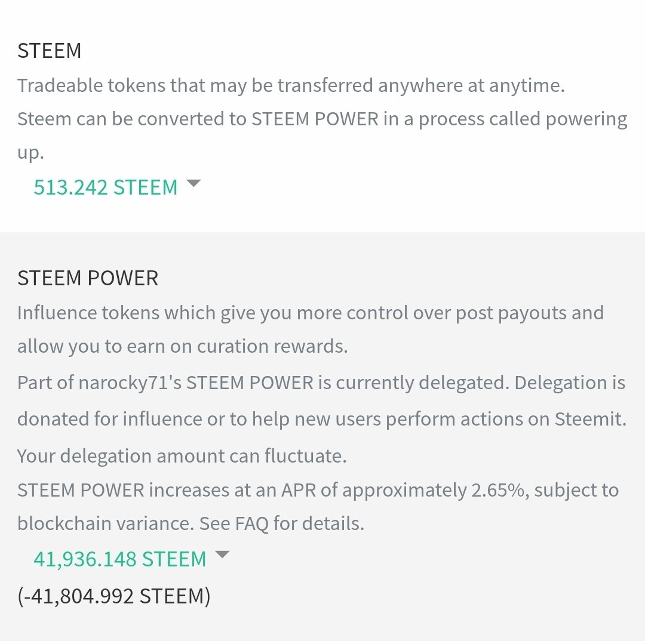Click the STEEM section heading
Viewport: 645px width, 644px height.
tap(49, 51)
